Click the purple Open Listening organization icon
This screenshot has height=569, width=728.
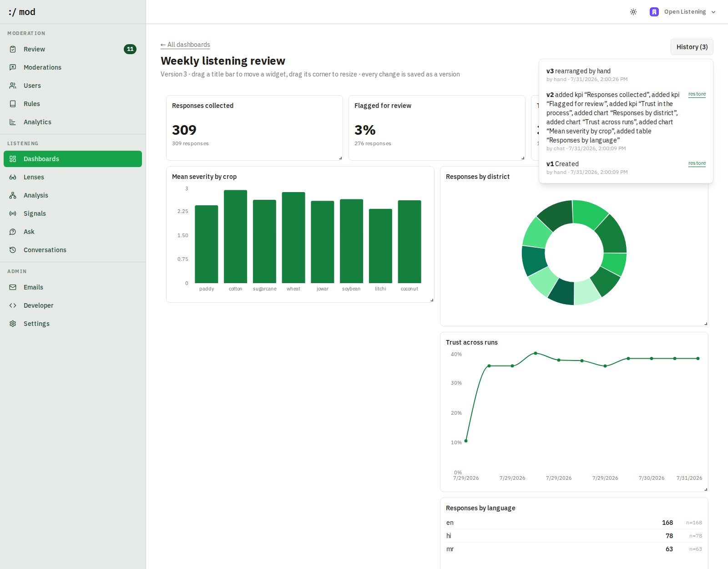click(x=654, y=12)
